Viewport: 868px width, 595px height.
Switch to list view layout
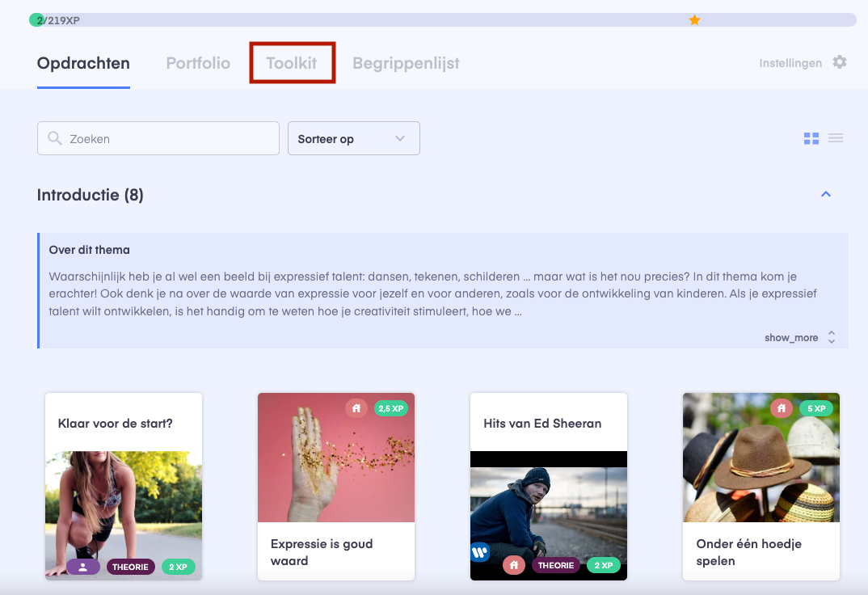(836, 137)
